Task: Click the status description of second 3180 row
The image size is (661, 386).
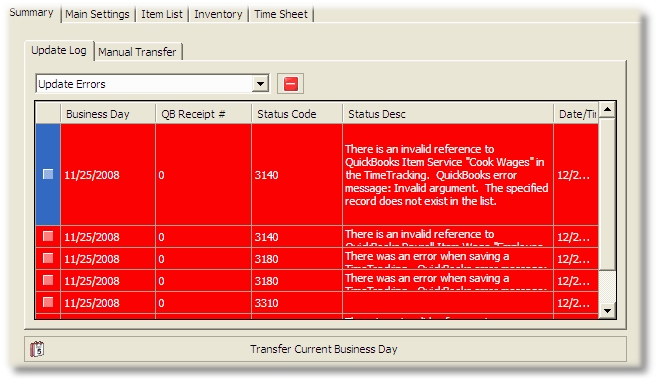Action: click(448, 281)
